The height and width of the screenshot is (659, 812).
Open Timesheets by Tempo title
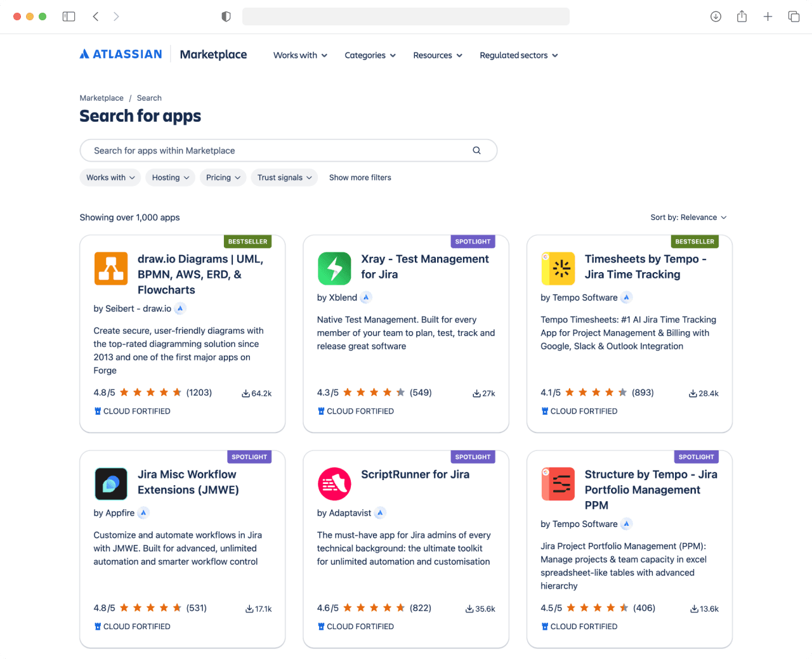point(646,266)
